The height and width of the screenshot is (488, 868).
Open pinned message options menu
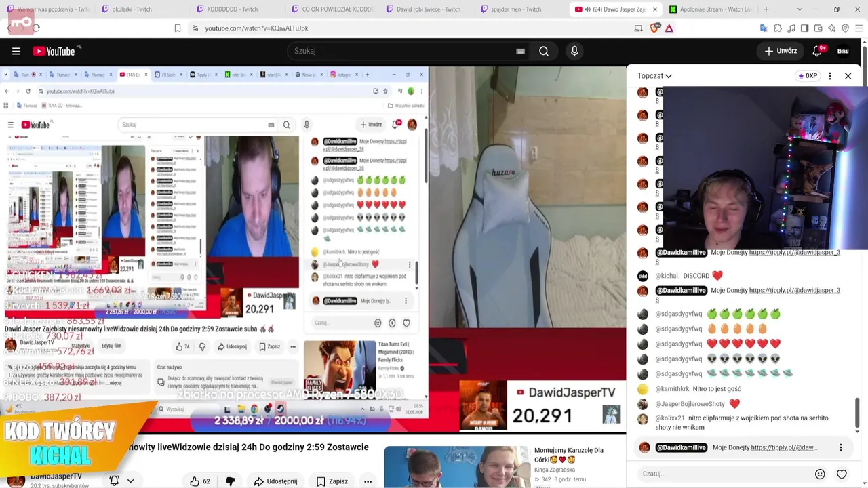pyautogui.click(x=841, y=448)
